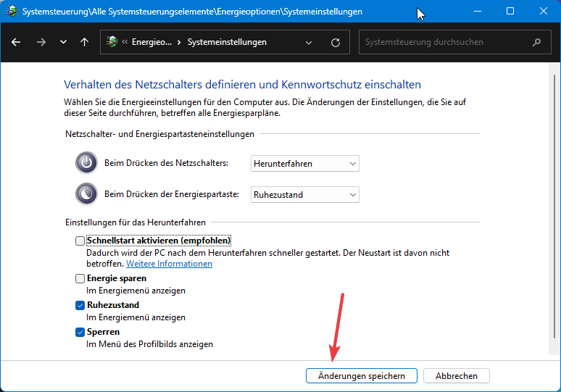Click the control panel icon in address bar

click(112, 42)
